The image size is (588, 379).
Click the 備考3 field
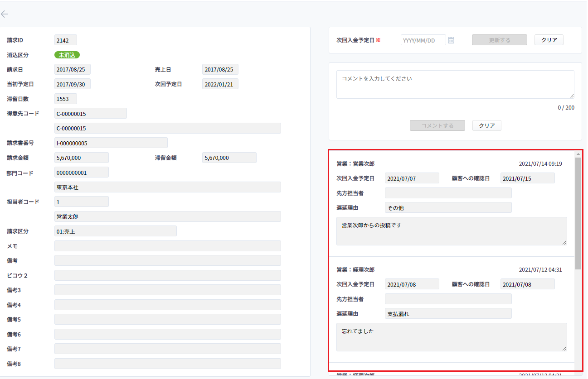click(168, 290)
